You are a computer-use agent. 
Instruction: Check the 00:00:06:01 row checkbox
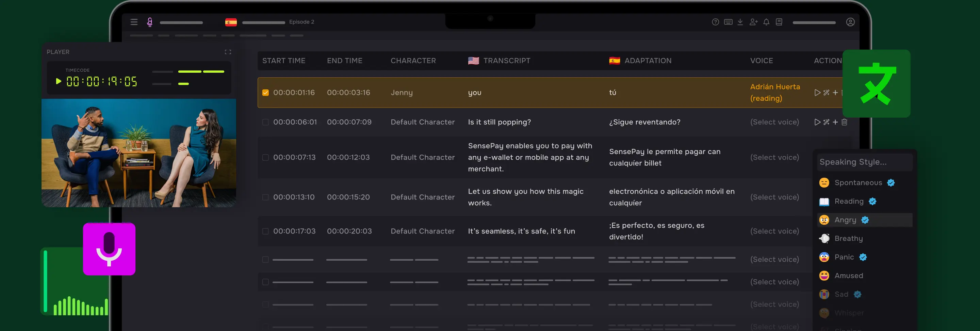265,122
